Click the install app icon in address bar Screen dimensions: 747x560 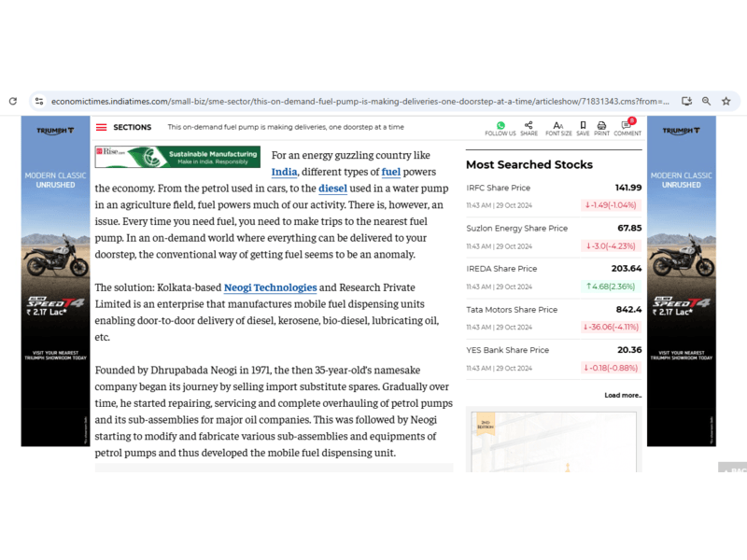(686, 101)
